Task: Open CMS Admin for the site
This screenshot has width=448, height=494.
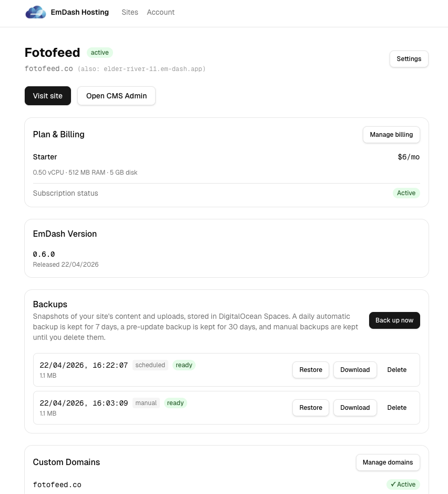Action: [116, 96]
